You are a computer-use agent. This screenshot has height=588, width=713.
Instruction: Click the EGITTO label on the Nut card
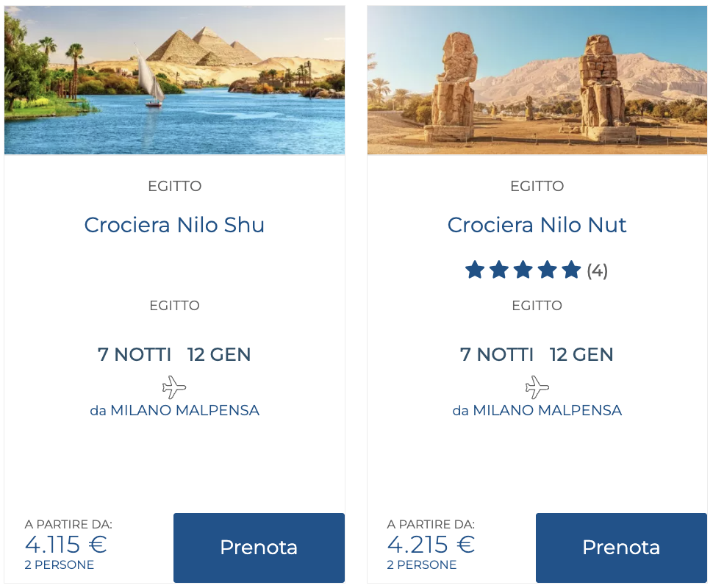pos(537,186)
